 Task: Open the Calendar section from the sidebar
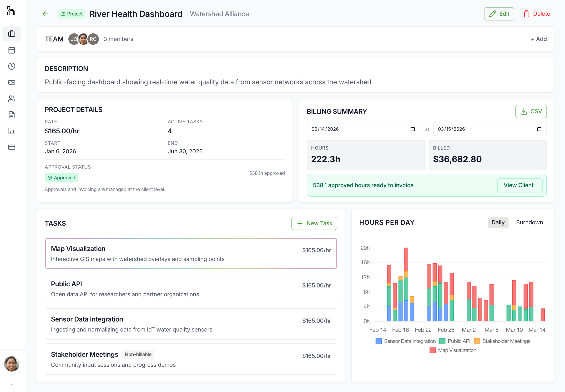[x=11, y=50]
